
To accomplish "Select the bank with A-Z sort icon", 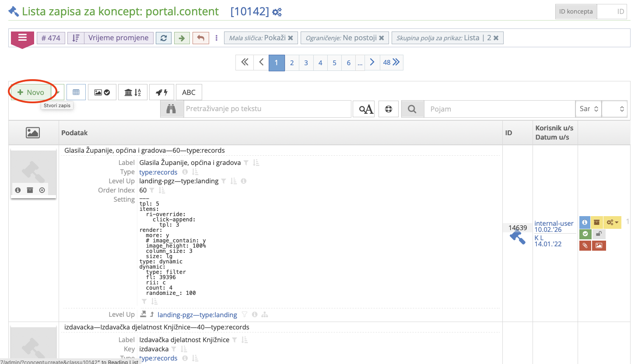I will point(133,92).
